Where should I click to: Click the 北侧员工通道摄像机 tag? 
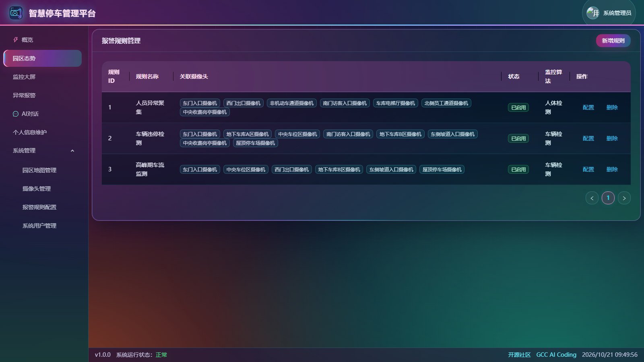pyautogui.click(x=446, y=103)
